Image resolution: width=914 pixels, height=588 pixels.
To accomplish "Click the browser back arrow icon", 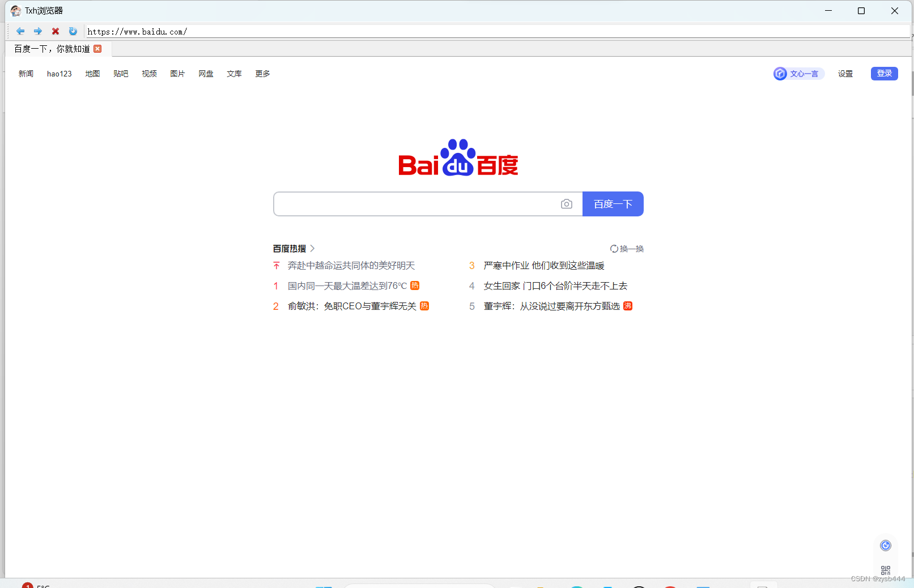I will click(20, 31).
